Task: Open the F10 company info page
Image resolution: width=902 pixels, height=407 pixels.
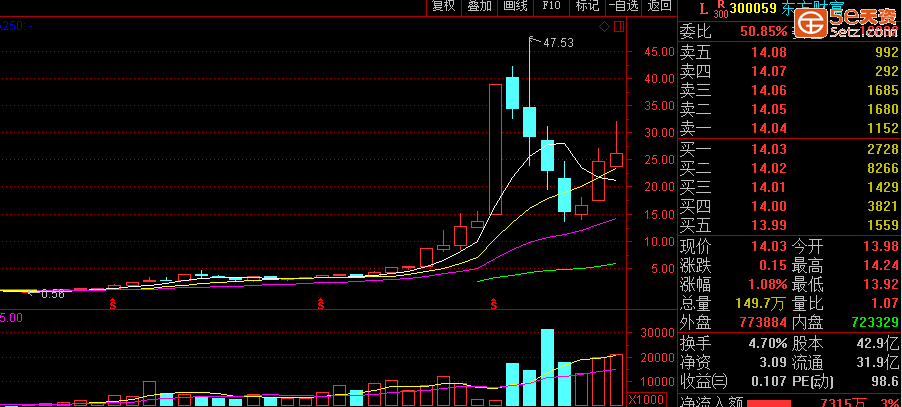Action: 551,6
